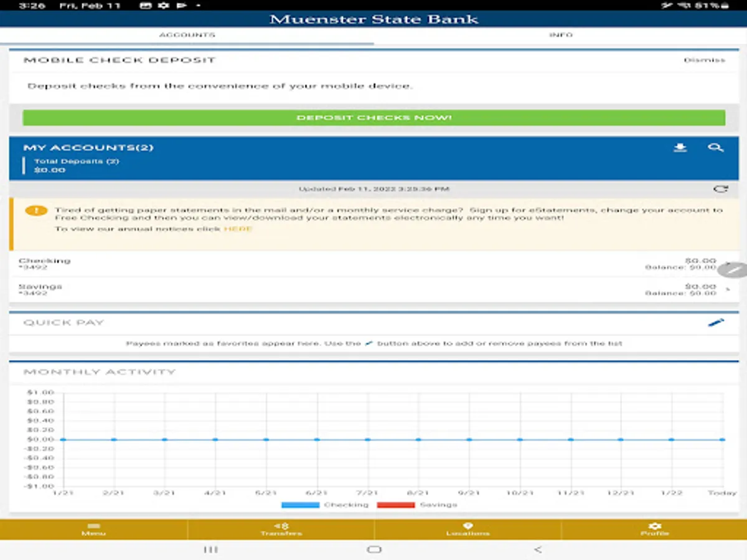Dismiss the Mobile Check Deposit card
747x560 pixels.
pyautogui.click(x=704, y=60)
